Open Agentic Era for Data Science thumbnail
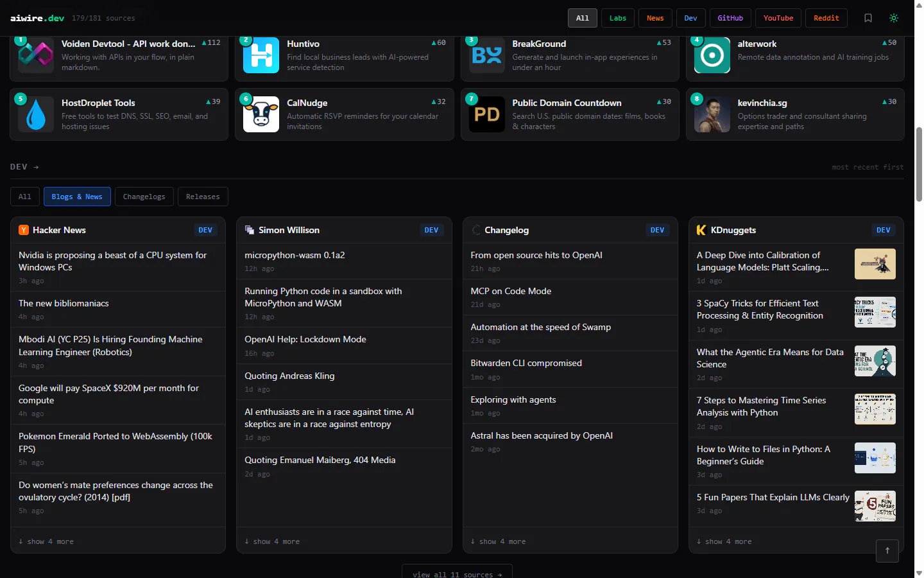Image resolution: width=924 pixels, height=578 pixels. click(875, 361)
